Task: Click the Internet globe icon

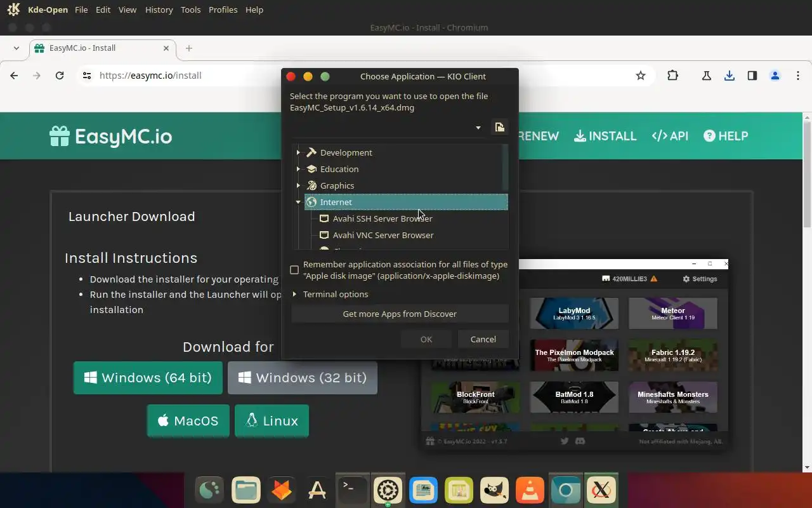Action: click(311, 202)
